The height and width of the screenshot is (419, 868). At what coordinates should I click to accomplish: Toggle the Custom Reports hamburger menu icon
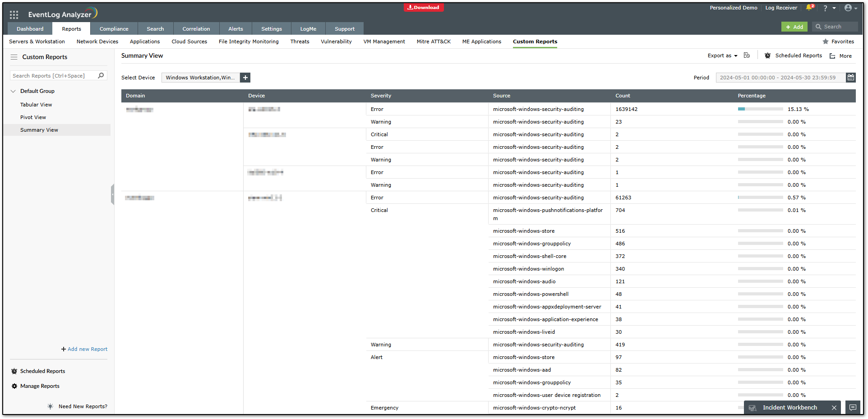pos(14,57)
